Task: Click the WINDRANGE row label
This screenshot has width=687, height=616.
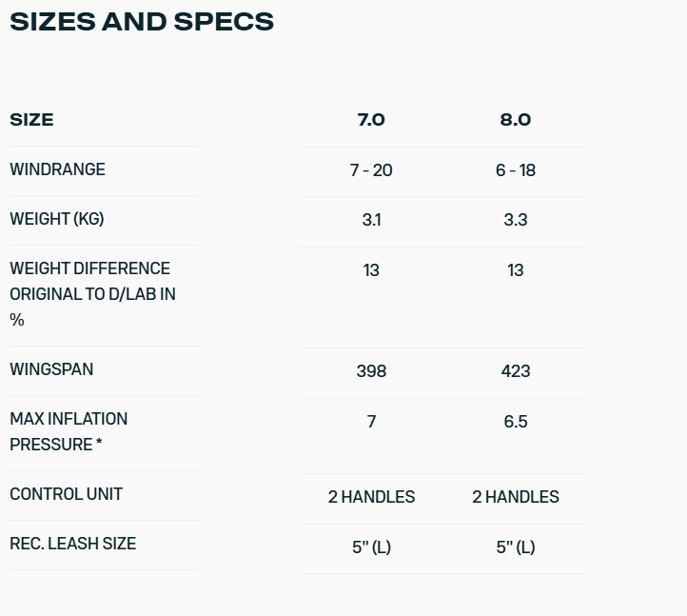Action: (57, 169)
